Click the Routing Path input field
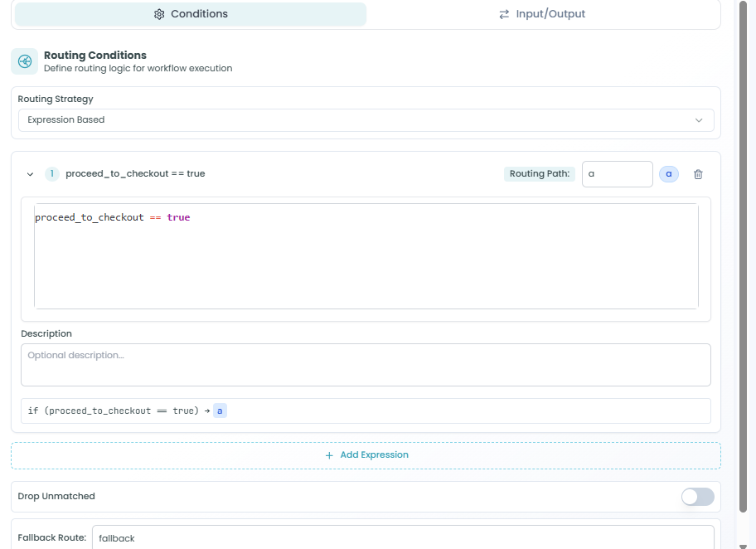This screenshot has height=549, width=756. point(617,174)
